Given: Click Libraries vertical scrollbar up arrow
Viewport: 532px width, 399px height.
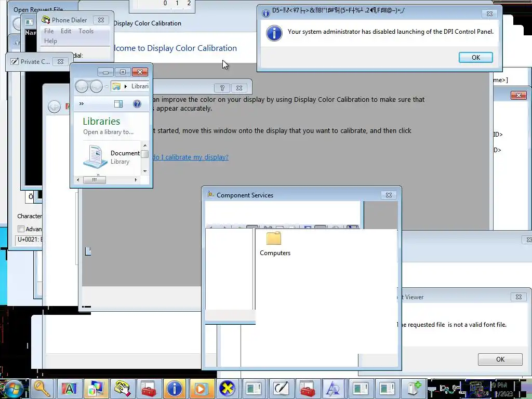Looking at the screenshot, I should click(145, 145).
